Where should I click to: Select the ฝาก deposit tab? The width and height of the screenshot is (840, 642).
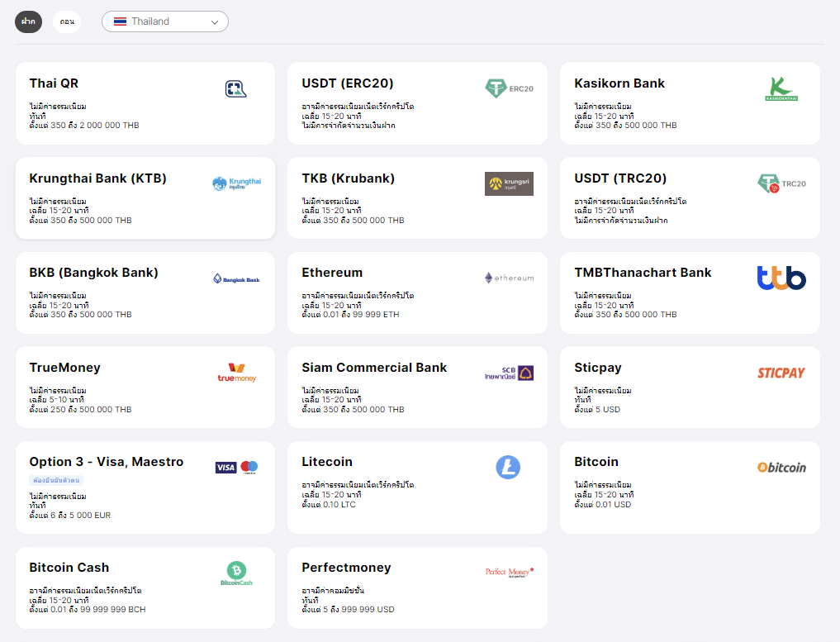(x=28, y=21)
